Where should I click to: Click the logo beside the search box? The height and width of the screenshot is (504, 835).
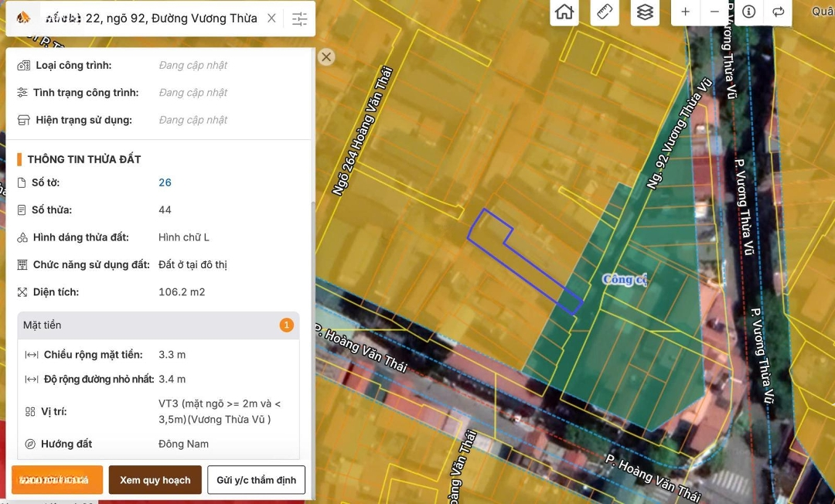point(24,19)
